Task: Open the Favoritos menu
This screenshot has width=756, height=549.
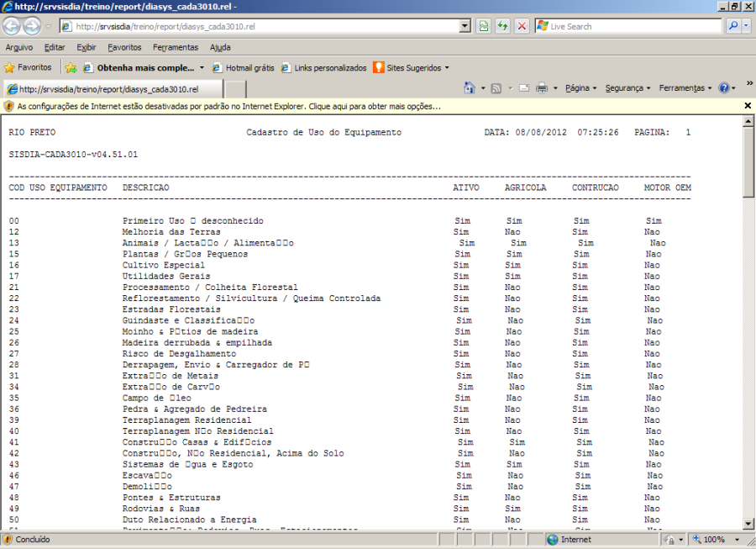Action: (x=124, y=47)
